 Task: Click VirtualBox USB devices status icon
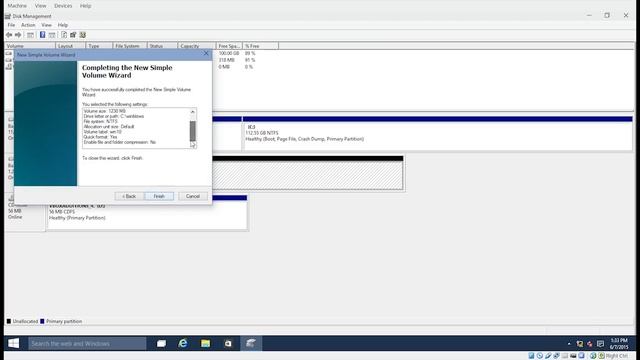tap(548, 356)
